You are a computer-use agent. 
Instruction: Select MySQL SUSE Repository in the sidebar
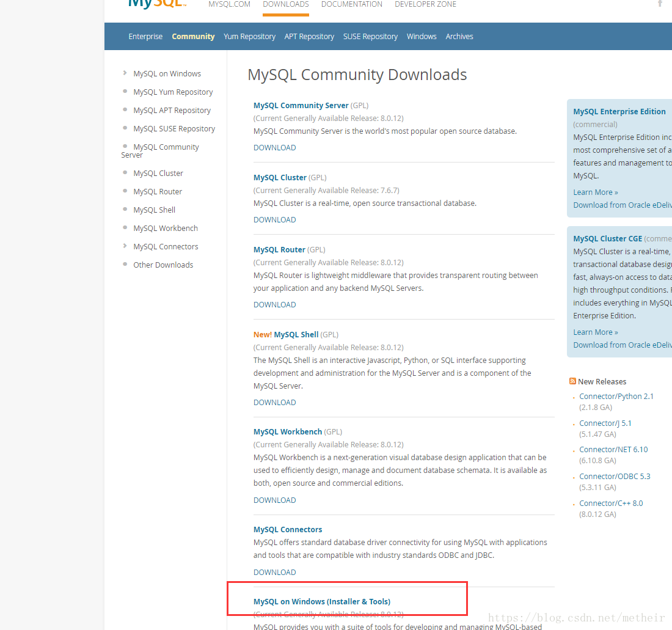click(174, 128)
